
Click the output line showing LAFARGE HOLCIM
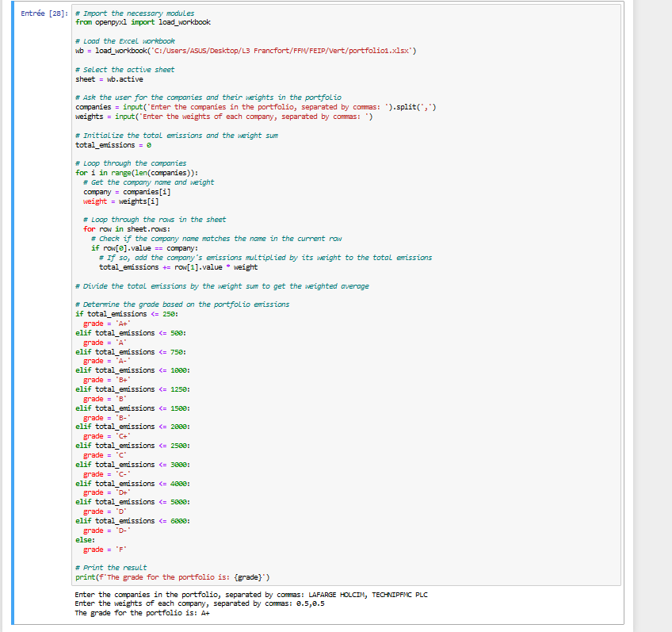[251, 595]
